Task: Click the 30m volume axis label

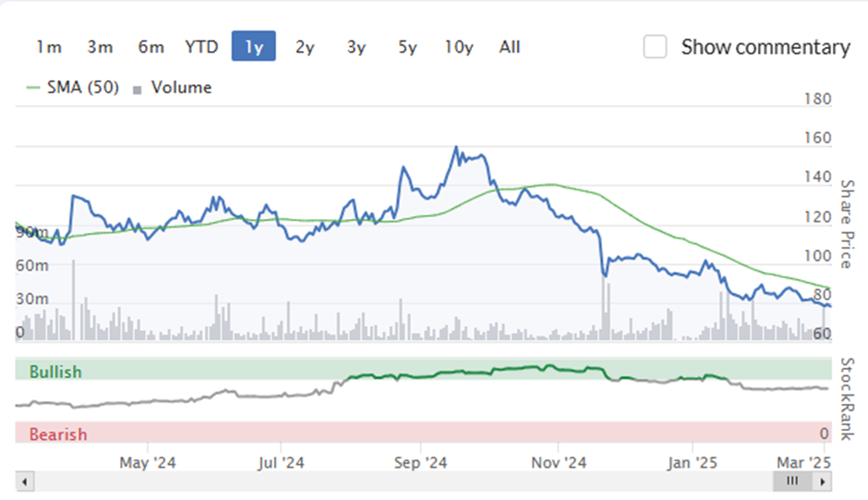Action: pyautogui.click(x=32, y=299)
